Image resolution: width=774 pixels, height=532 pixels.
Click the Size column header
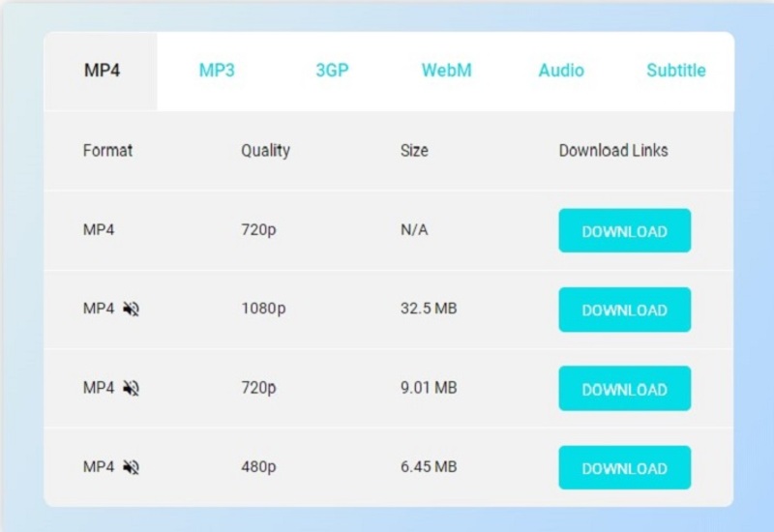point(414,151)
